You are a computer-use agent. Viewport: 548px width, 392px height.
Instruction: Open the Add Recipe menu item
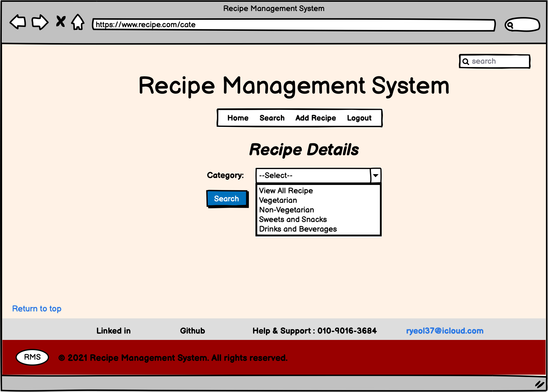[315, 118]
